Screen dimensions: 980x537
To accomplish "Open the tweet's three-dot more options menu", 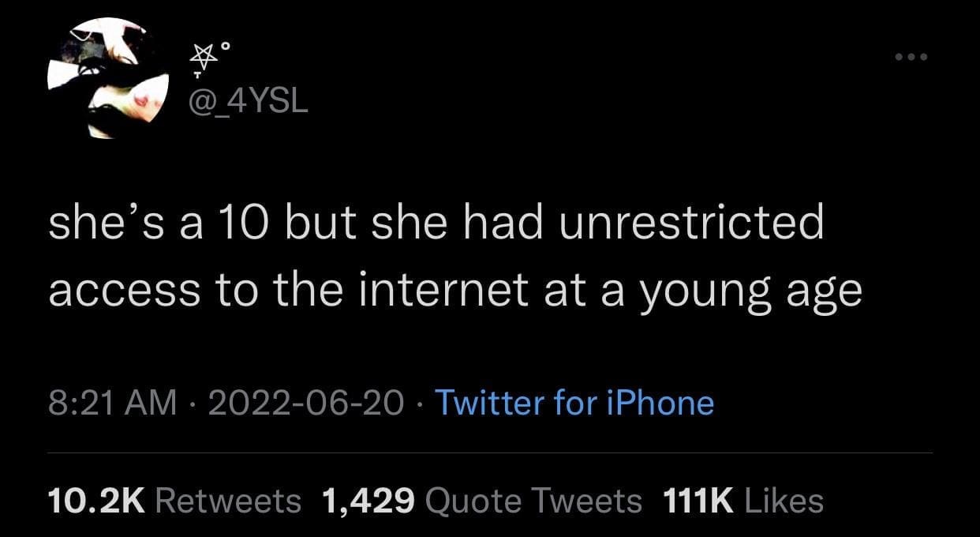I will [911, 58].
